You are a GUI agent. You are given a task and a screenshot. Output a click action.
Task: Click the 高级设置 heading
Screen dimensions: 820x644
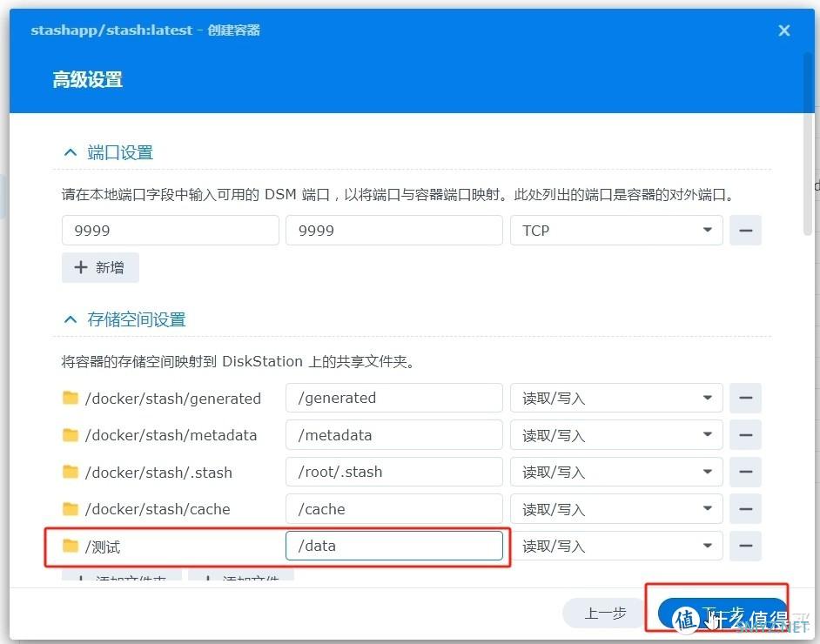coord(87,79)
